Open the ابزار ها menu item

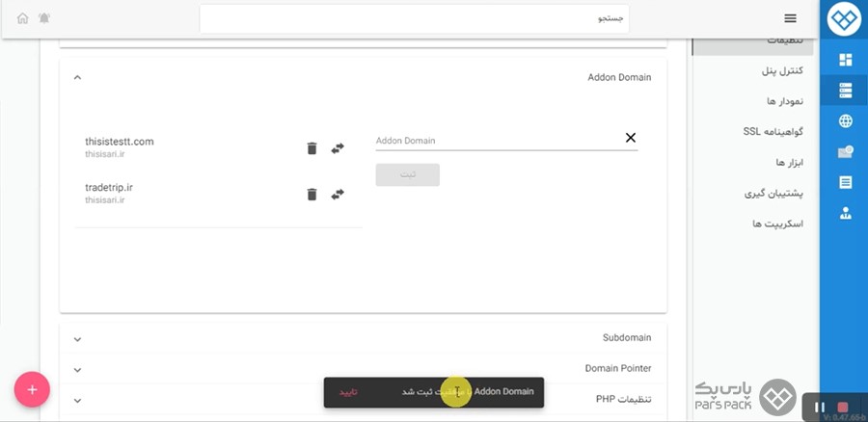coord(789,163)
